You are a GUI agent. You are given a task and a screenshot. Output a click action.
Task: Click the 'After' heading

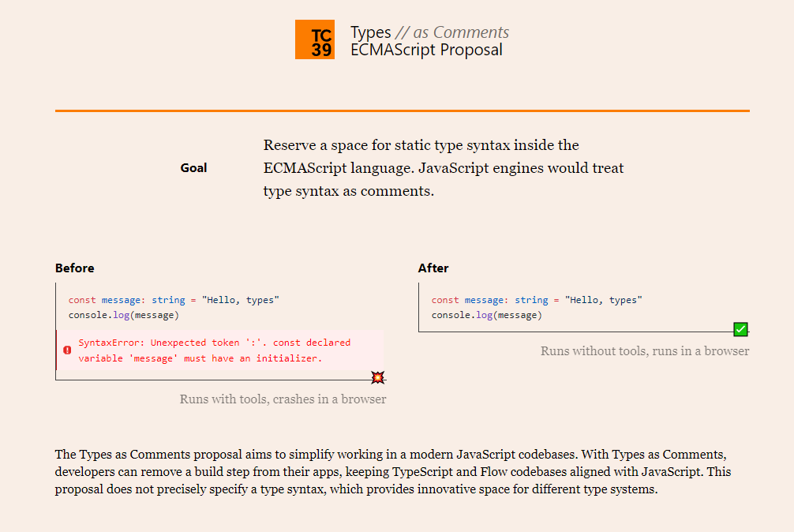point(433,268)
